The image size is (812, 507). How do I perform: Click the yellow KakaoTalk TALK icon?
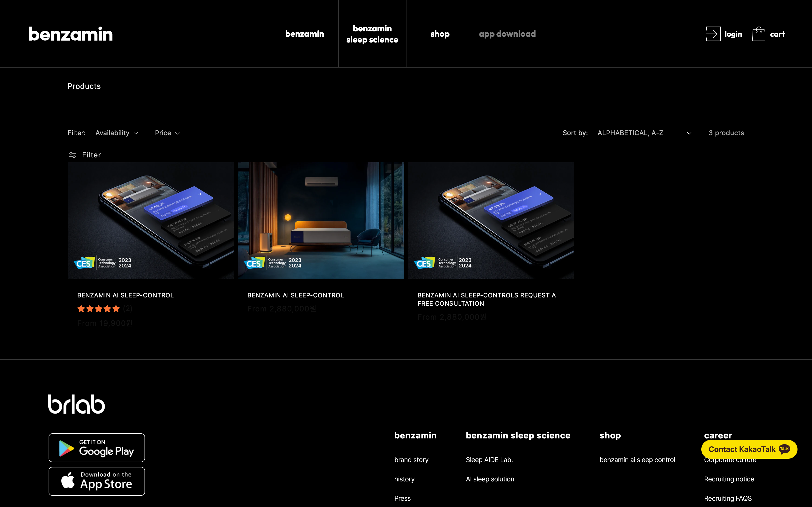pos(785,449)
